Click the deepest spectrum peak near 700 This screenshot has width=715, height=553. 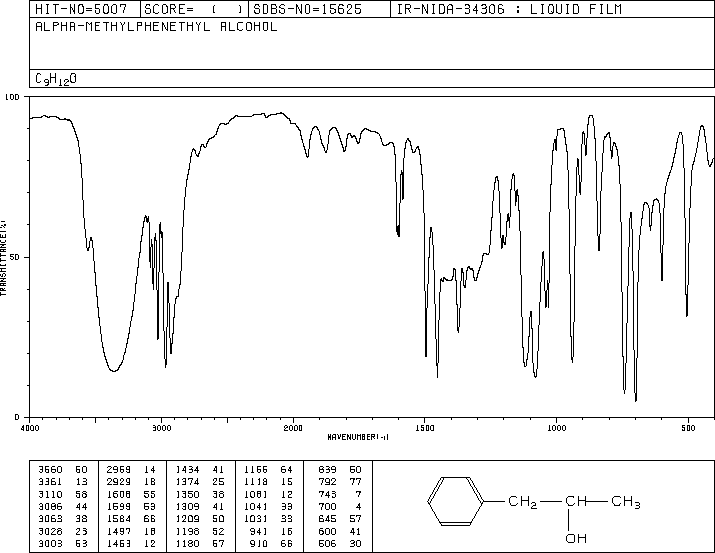click(636, 400)
